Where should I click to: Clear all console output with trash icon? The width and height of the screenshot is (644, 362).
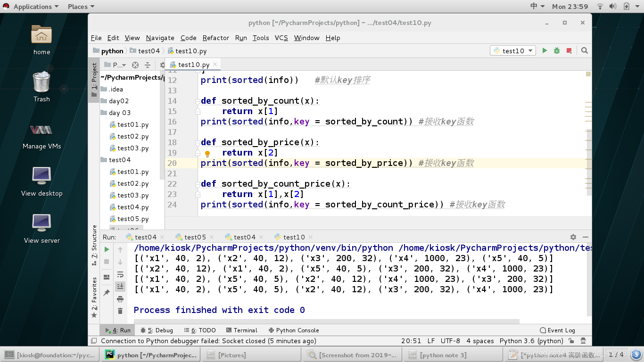click(120, 311)
